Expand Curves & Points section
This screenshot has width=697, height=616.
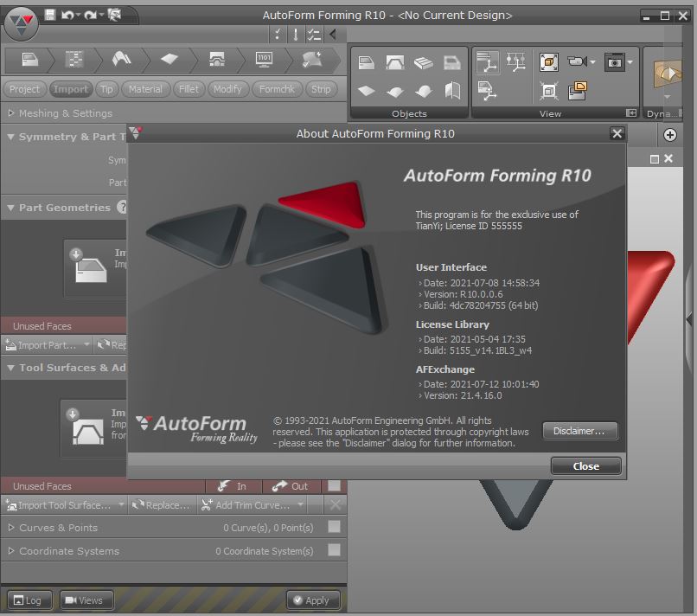(10, 528)
